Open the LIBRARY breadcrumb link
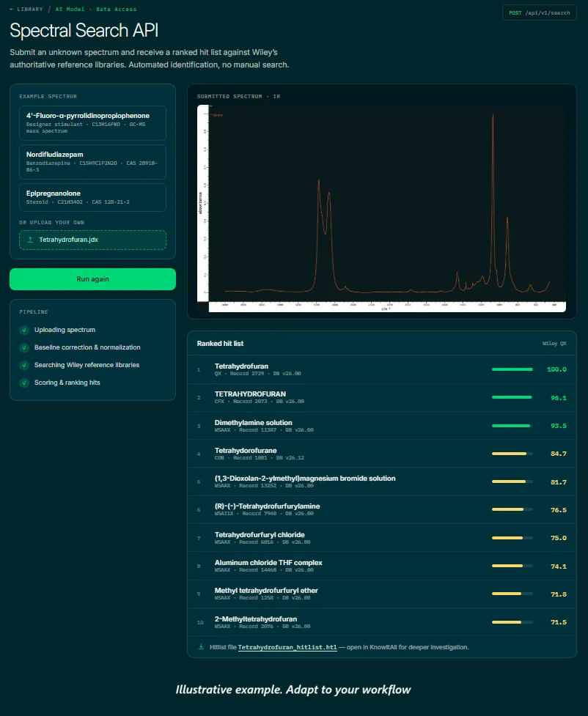Viewport: 588px width, 716px height. 30,9
